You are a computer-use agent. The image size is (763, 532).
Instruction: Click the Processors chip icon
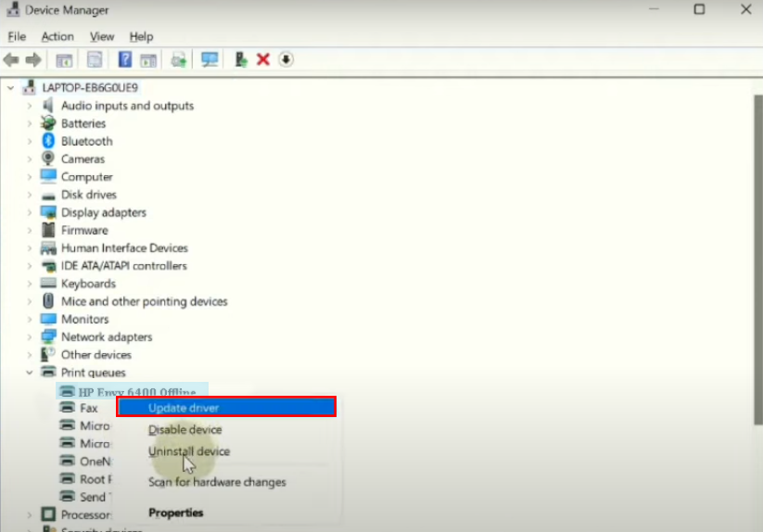pyautogui.click(x=48, y=514)
